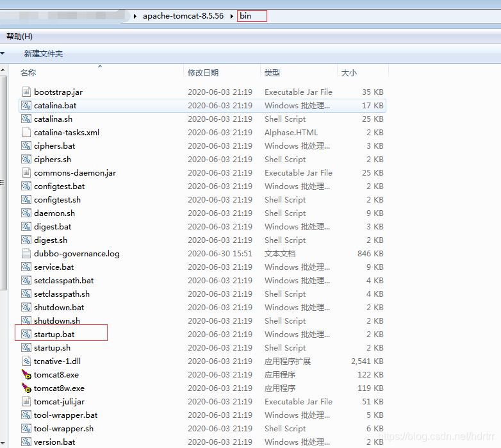Click the tomcat8.exe application icon
Viewport: 501px width, 448px height.
pos(26,374)
